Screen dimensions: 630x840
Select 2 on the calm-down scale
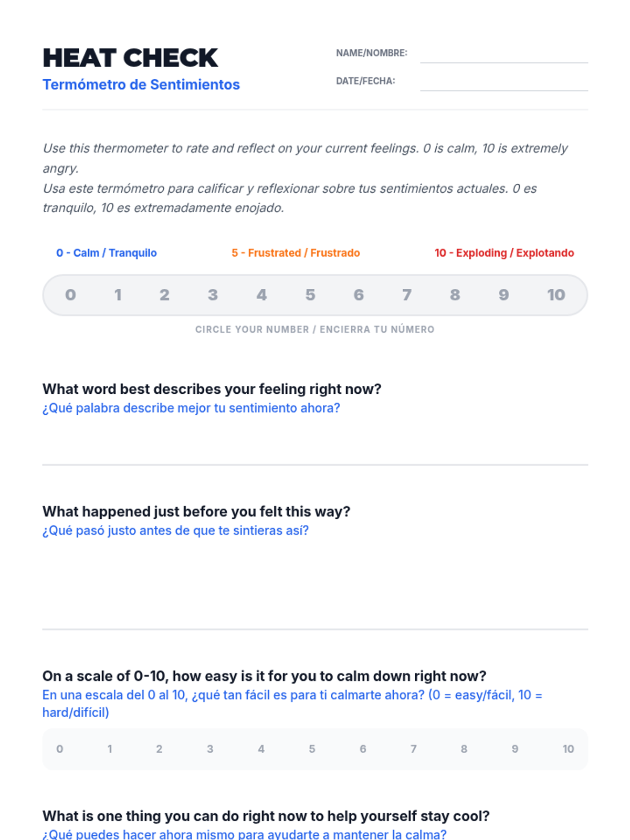tap(159, 749)
